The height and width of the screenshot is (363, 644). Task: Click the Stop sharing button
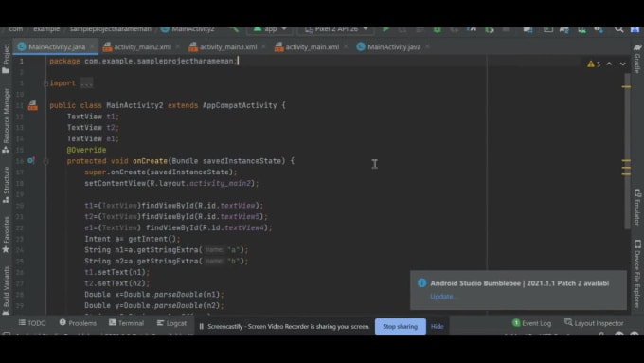pos(400,326)
